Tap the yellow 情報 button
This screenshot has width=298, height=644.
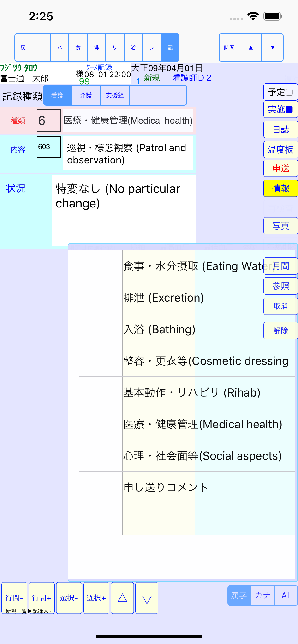(280, 188)
